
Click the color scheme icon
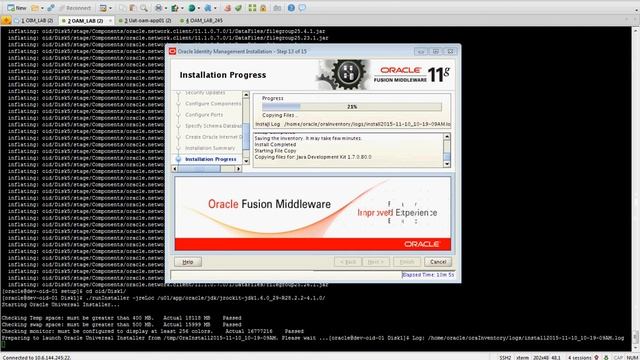175,8
